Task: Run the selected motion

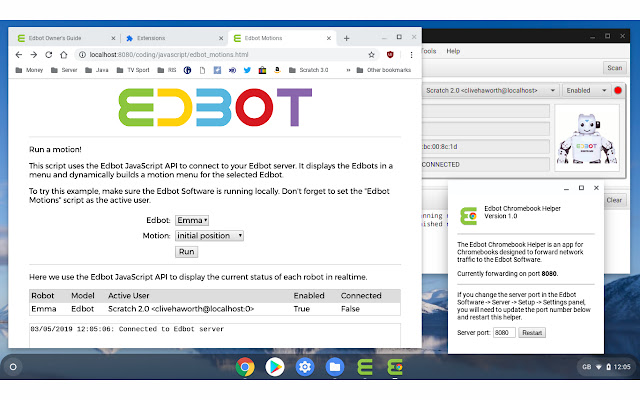Action: [187, 252]
